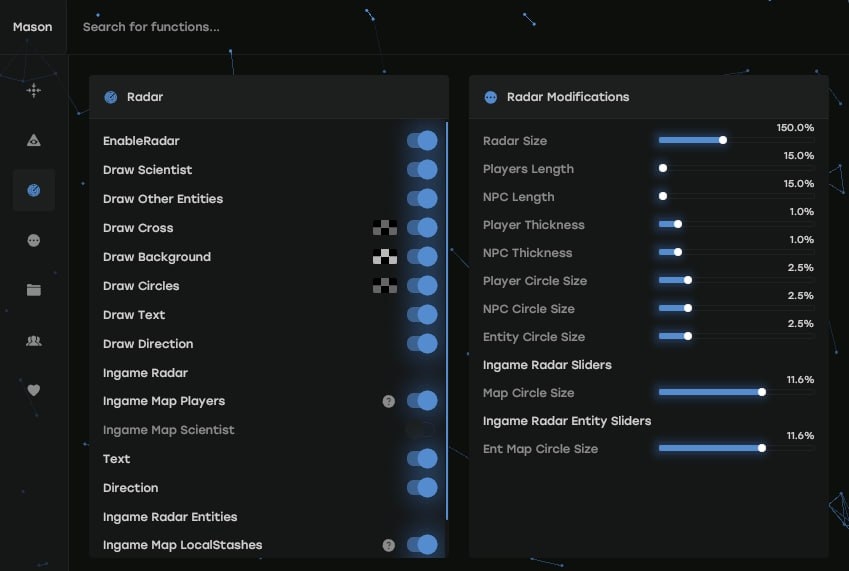Click the folder icon in sidebar
Screen dimensions: 849x571
[33, 290]
